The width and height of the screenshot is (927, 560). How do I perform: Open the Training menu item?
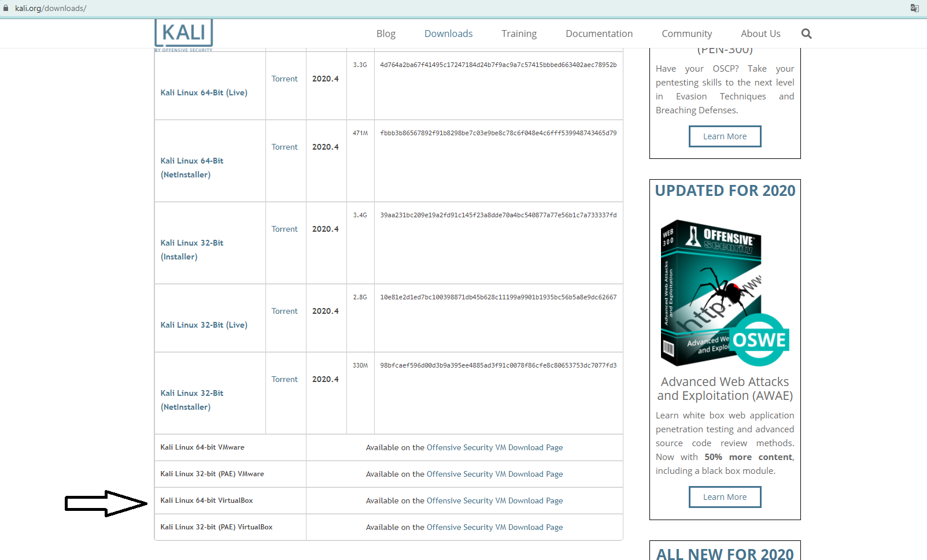pos(519,34)
